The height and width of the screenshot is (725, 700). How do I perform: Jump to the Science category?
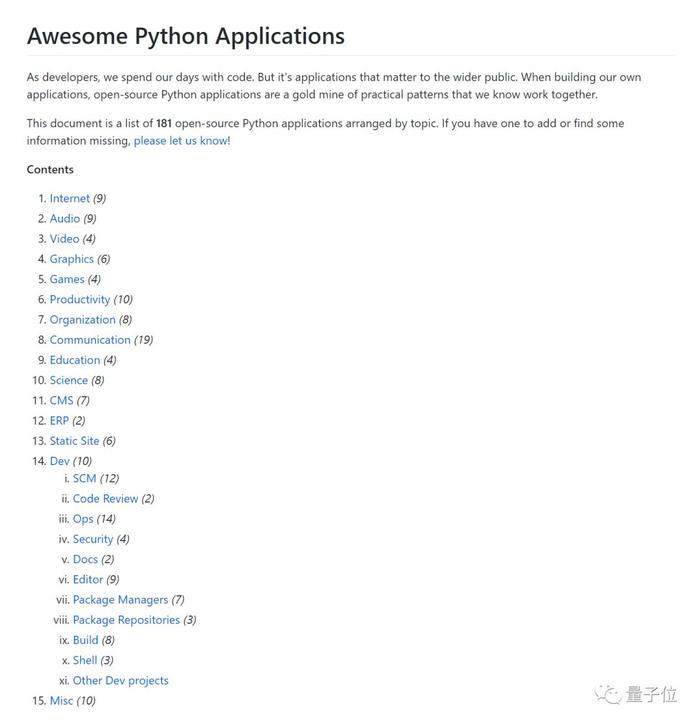(69, 380)
